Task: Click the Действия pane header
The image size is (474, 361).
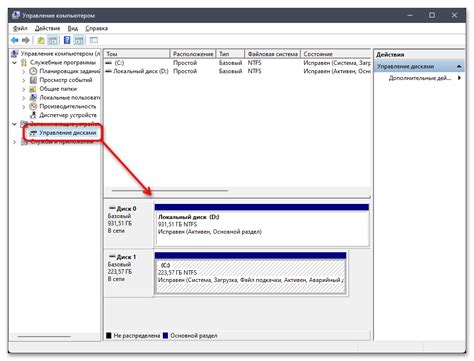Action: 419,55
